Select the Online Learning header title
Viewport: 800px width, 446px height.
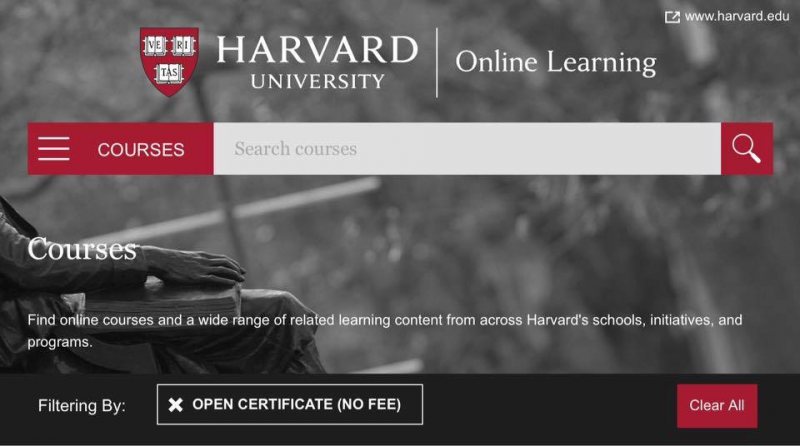[556, 62]
